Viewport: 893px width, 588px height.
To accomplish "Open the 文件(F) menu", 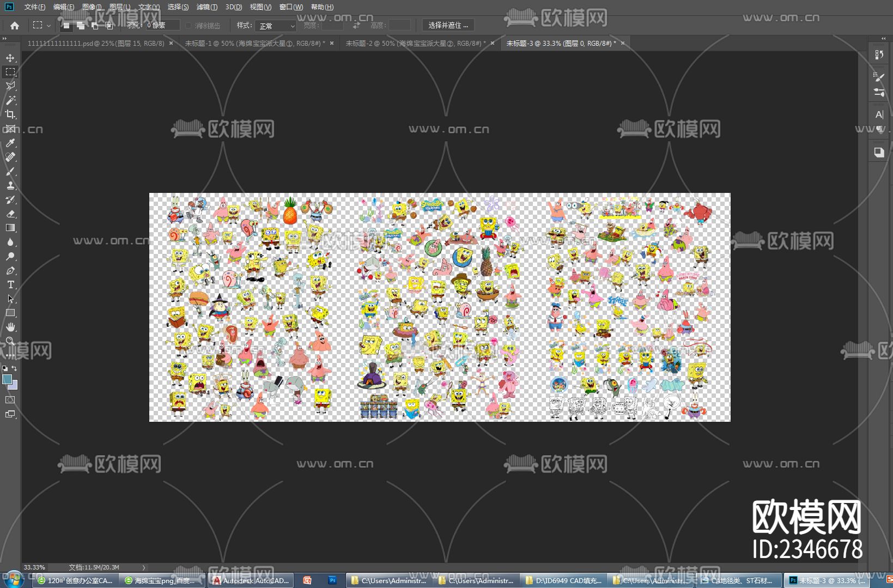I will pyautogui.click(x=34, y=7).
